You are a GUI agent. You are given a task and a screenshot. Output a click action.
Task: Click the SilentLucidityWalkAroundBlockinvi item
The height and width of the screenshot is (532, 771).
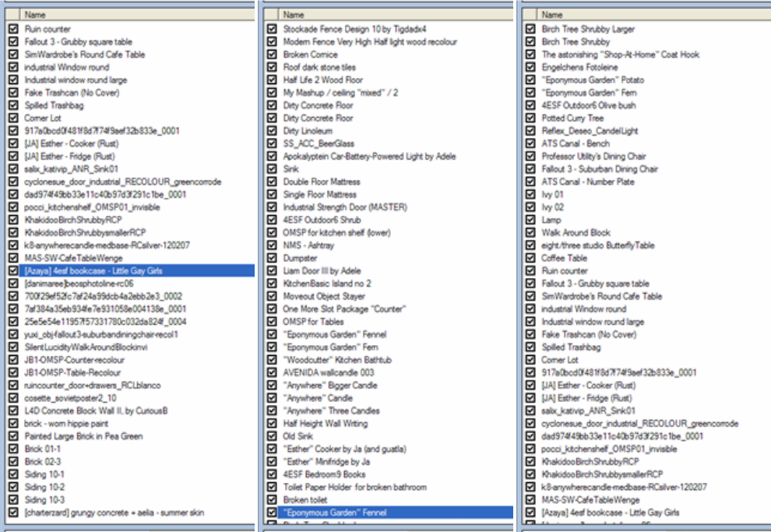click(86, 347)
